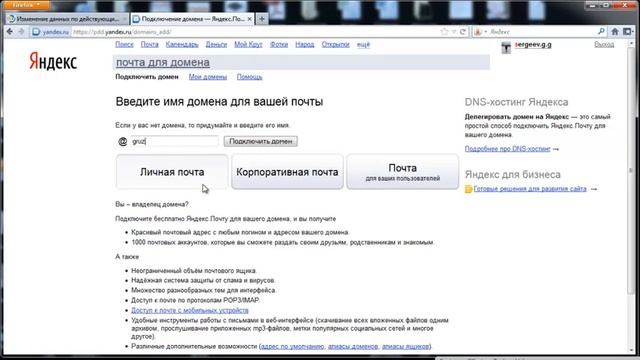Open the Фотки service link
This screenshot has width=640, height=360.
point(279,44)
